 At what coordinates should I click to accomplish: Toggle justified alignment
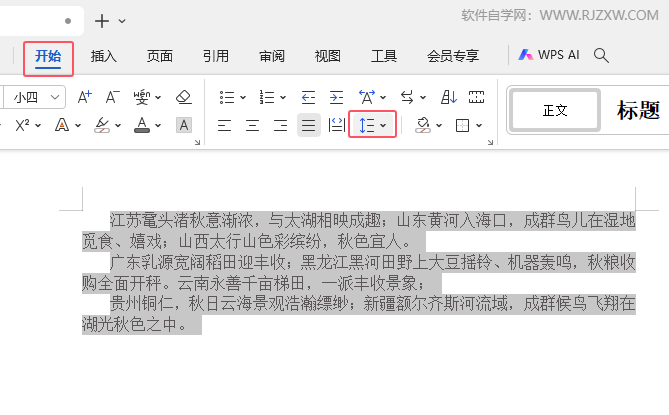click(x=308, y=125)
